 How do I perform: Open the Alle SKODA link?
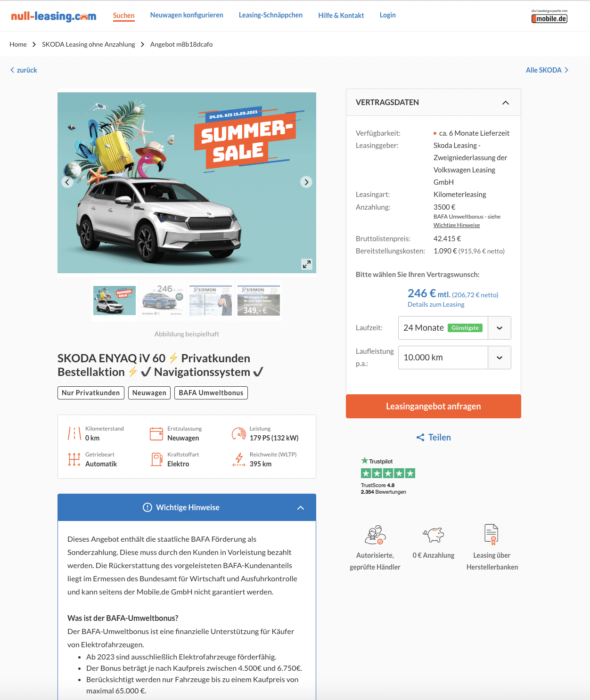pos(547,70)
